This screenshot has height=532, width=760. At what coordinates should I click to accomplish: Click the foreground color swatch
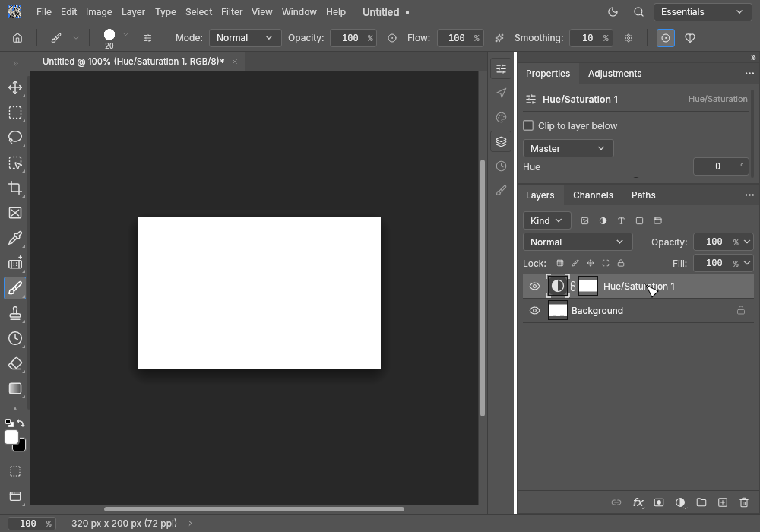tap(11, 438)
